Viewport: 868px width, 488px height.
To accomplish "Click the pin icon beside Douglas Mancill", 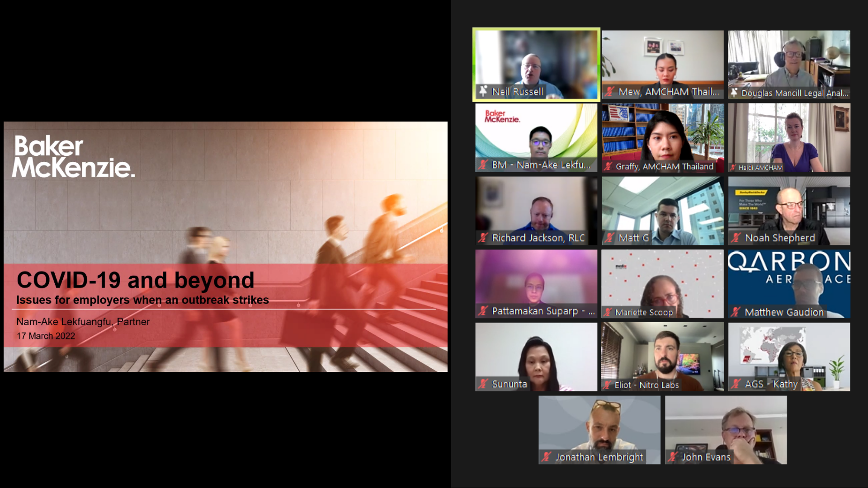I will 734,93.
